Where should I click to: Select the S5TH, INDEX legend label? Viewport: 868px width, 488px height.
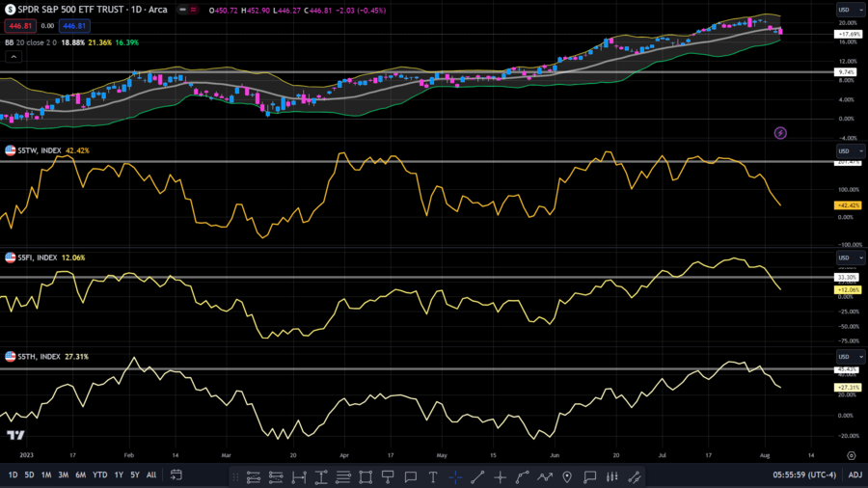coord(39,356)
